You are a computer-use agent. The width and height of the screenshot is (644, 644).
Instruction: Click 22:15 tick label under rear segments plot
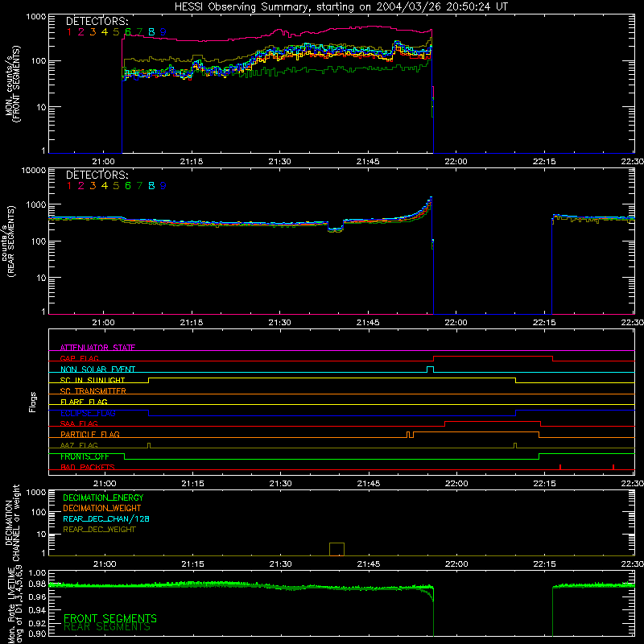click(x=544, y=323)
